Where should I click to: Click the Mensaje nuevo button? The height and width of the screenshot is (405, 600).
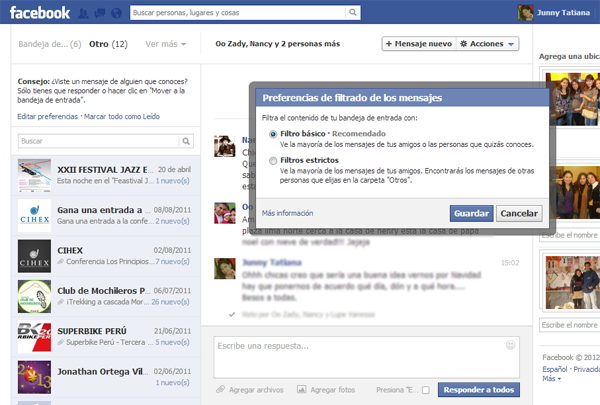tap(419, 44)
